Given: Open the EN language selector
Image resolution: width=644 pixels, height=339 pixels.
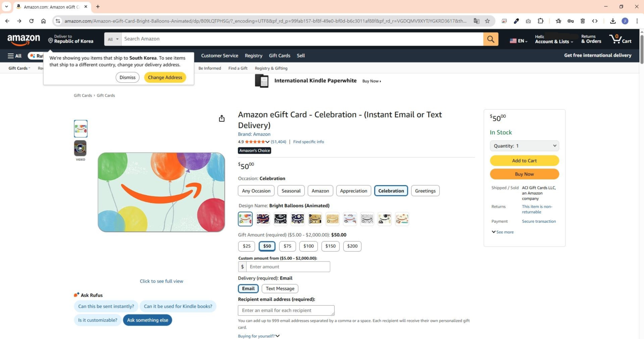Looking at the screenshot, I should click(518, 41).
